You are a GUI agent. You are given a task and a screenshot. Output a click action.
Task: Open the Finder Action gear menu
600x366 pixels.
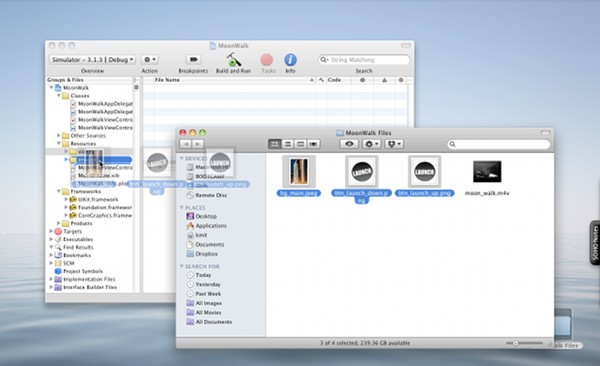tap(371, 144)
